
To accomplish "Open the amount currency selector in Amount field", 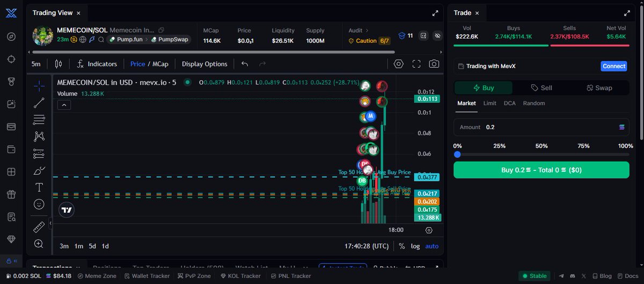I will (x=622, y=127).
